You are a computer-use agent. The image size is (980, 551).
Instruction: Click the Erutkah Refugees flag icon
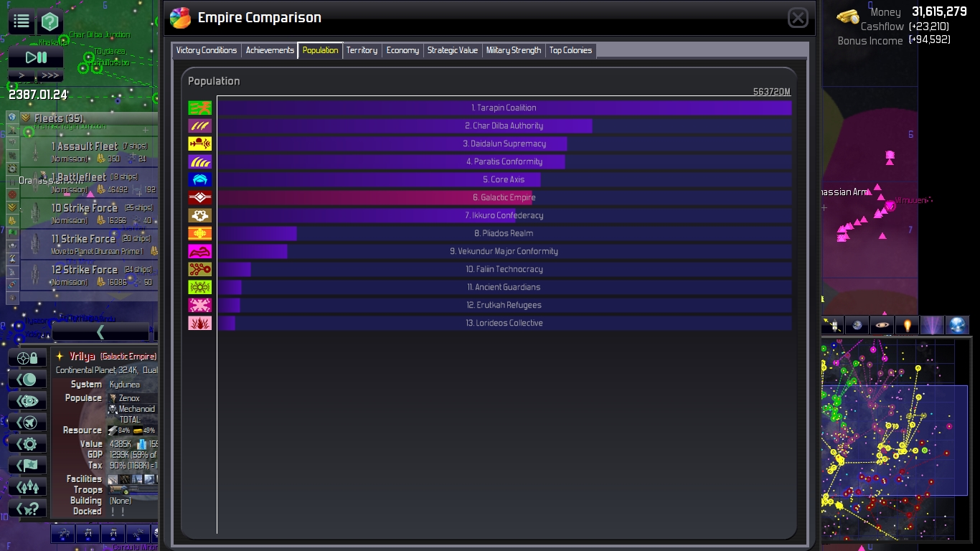[x=200, y=305]
